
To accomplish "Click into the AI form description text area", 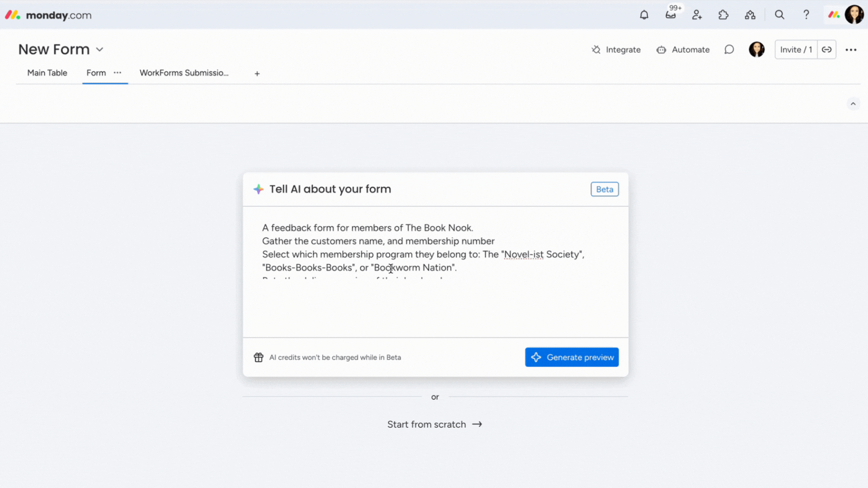I will point(435,272).
